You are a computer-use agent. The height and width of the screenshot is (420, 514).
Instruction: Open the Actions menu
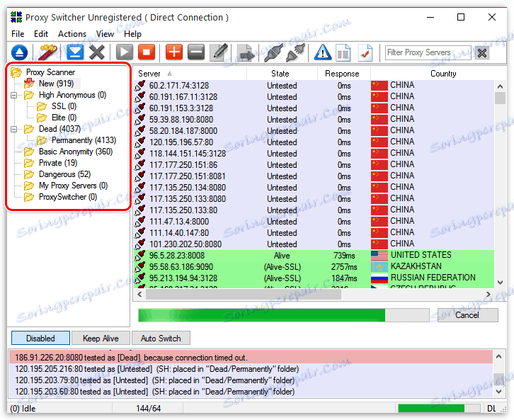click(72, 34)
